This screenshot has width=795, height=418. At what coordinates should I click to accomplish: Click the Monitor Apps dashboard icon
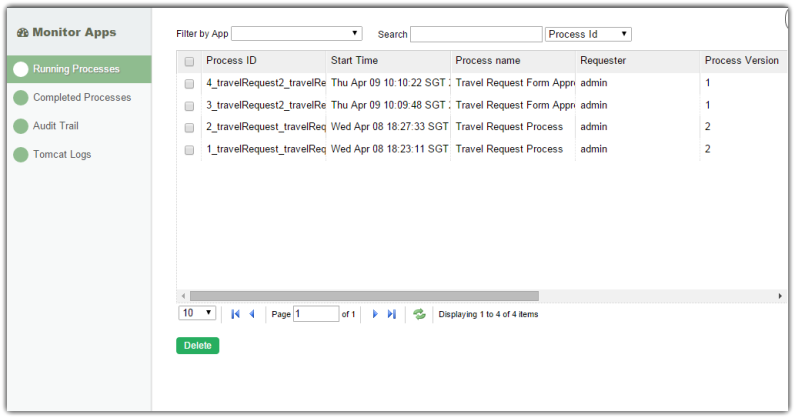coord(22,33)
